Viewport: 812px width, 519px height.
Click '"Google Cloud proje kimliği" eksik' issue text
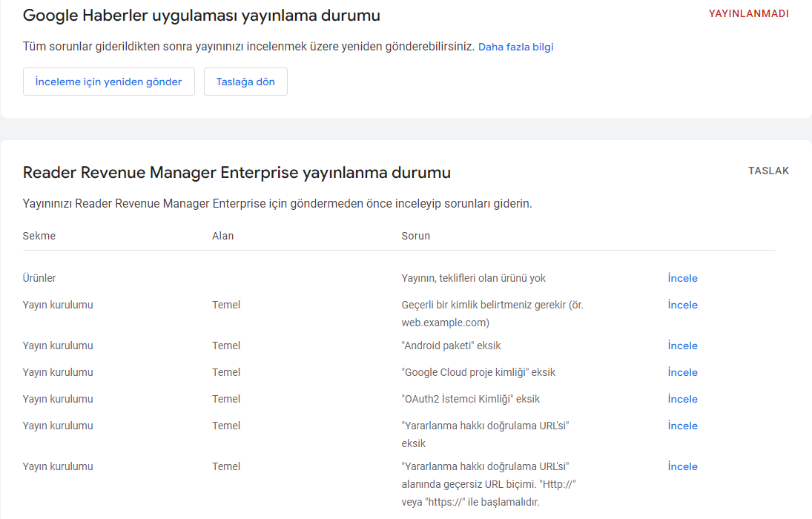click(x=478, y=372)
